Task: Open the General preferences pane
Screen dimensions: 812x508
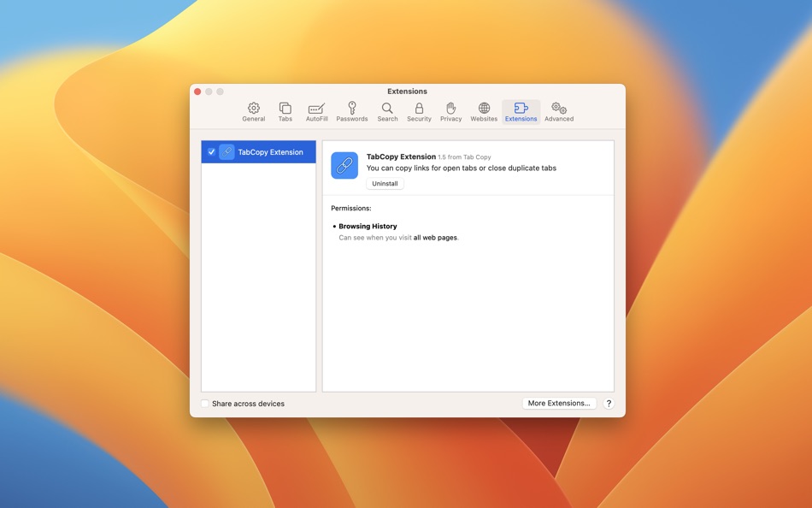Action: 253,112
